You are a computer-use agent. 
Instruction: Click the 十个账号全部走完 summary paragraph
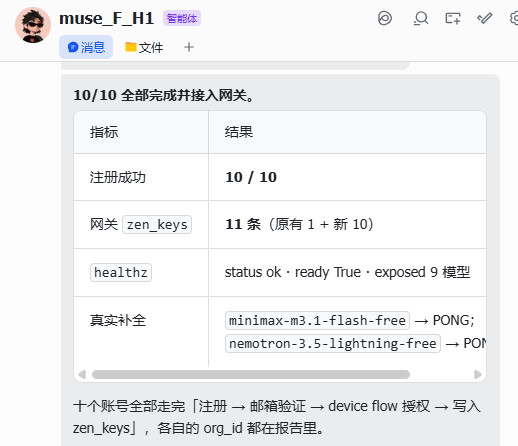(277, 417)
